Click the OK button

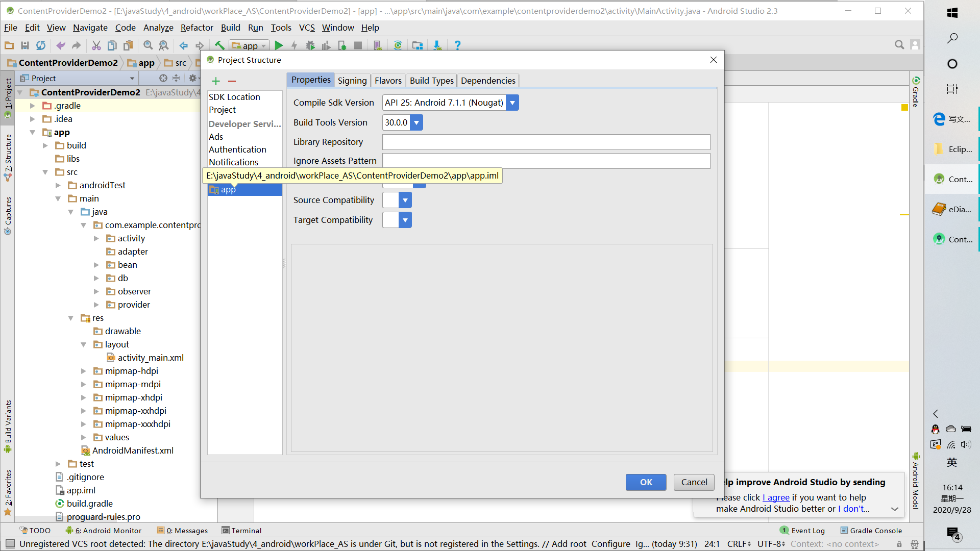tap(646, 482)
